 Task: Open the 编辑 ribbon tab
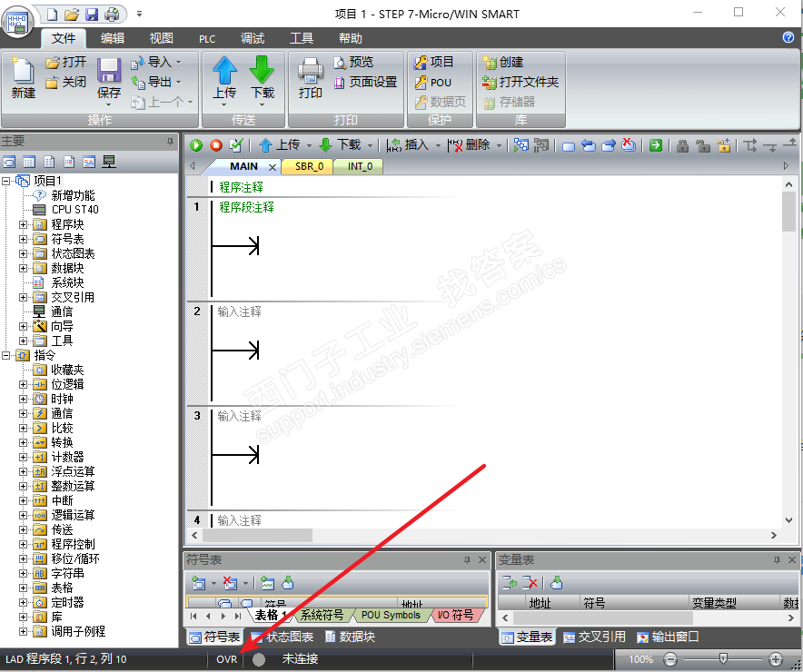click(x=112, y=38)
